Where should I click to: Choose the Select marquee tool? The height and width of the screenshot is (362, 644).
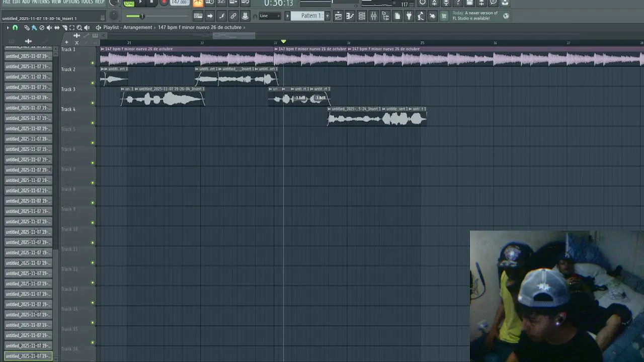point(72,28)
